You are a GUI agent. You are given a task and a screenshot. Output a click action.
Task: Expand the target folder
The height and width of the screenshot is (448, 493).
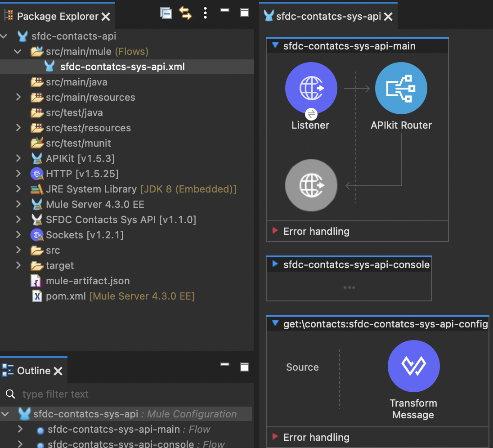click(18, 265)
